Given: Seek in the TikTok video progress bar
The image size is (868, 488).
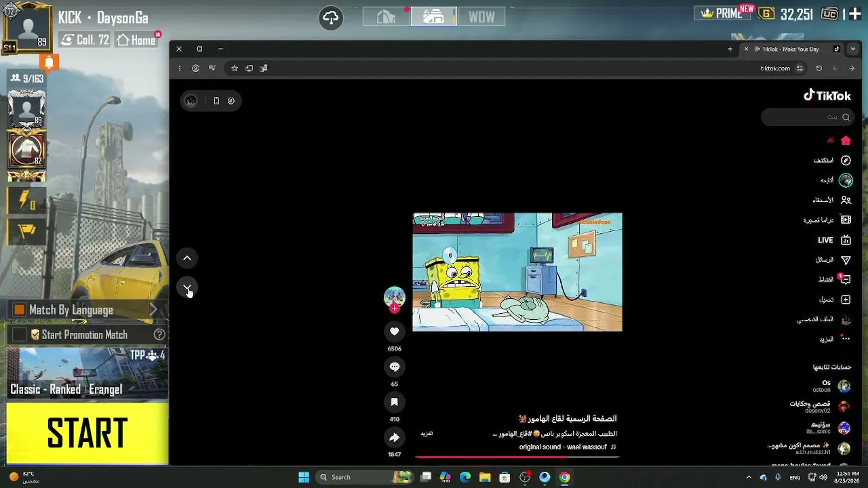Looking at the screenshot, I should coord(517,457).
